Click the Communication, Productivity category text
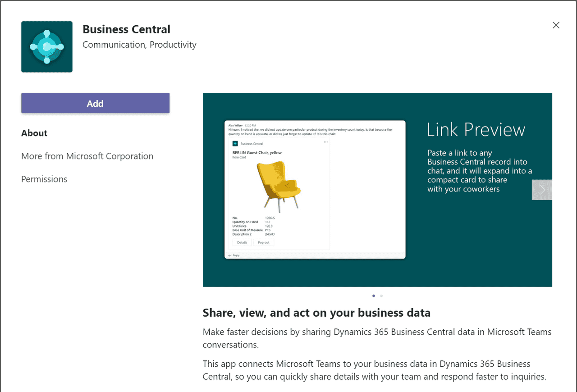The height and width of the screenshot is (392, 577). (139, 45)
